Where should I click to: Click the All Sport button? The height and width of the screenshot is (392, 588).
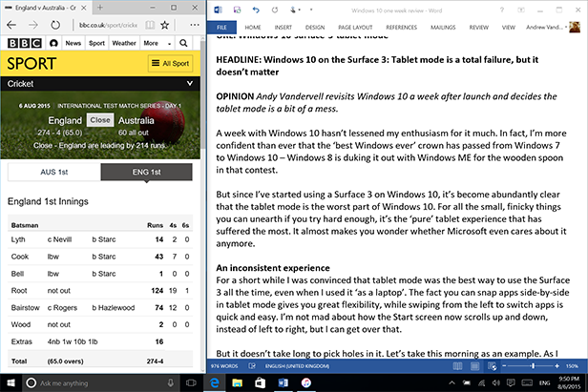pyautogui.click(x=171, y=63)
